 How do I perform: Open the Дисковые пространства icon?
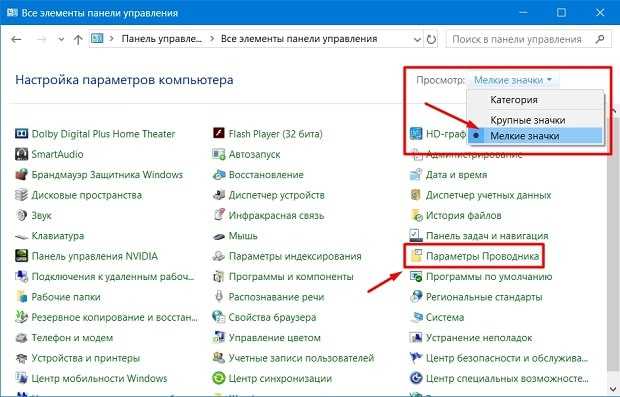(21, 195)
